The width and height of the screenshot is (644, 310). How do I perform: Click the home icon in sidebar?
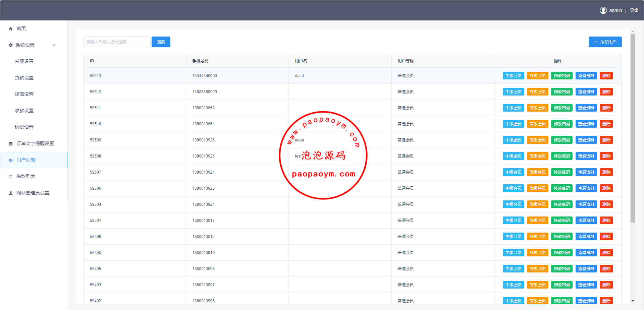(x=11, y=29)
